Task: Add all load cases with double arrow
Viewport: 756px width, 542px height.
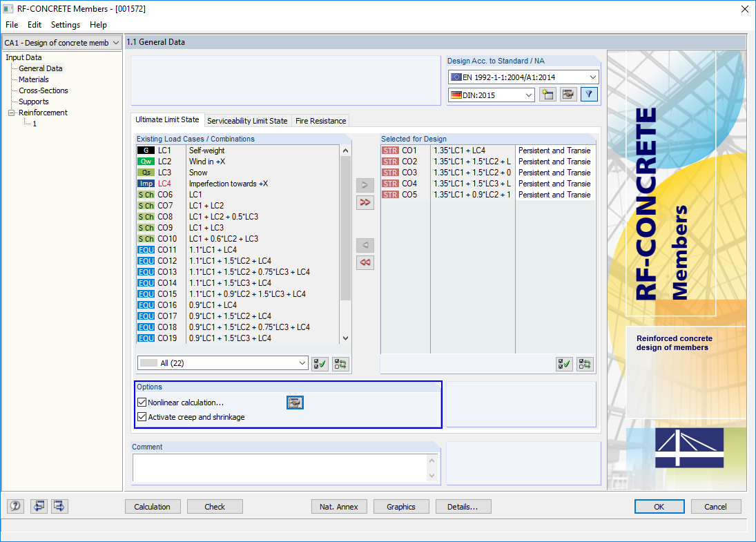Action: (365, 202)
